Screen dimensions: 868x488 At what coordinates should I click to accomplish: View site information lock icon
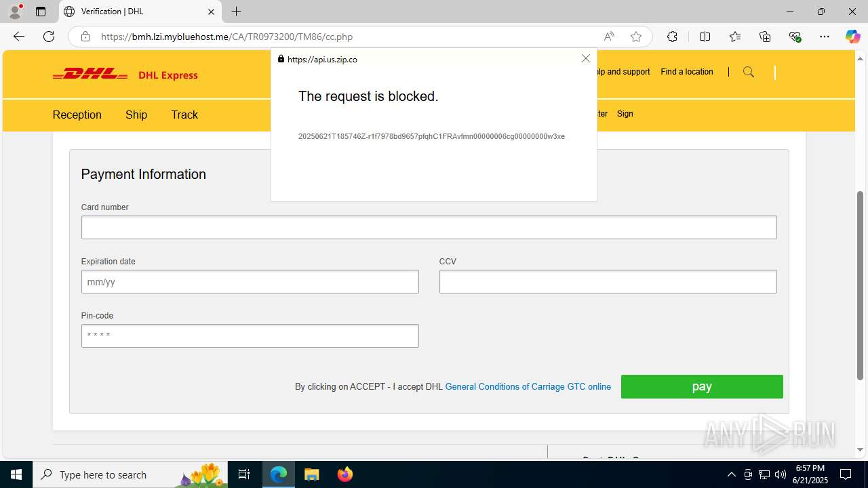85,37
